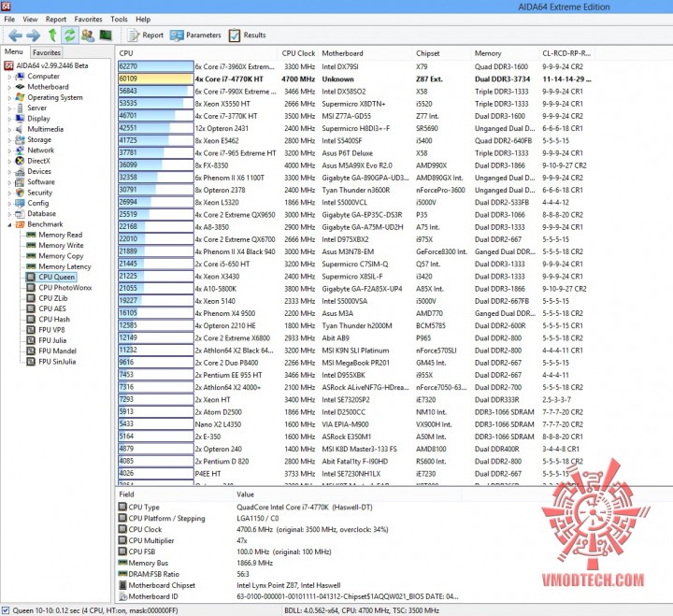Click the green Up arrow toolbar icon

click(x=52, y=36)
